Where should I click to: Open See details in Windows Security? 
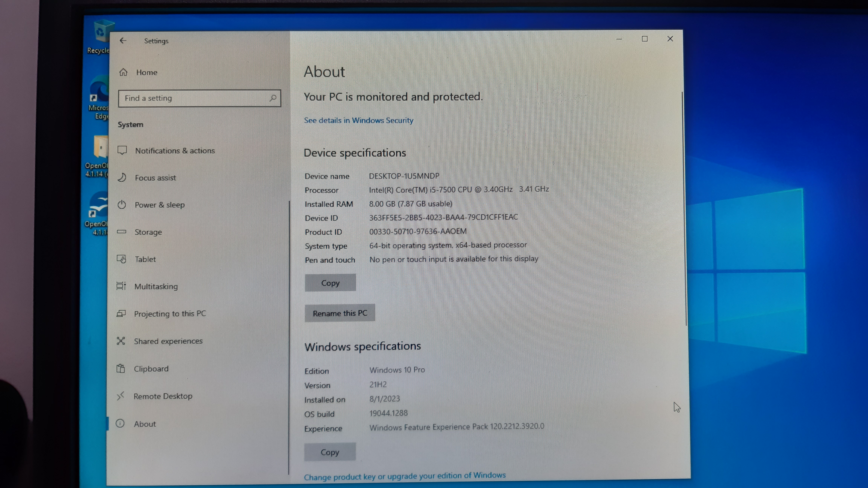click(358, 120)
